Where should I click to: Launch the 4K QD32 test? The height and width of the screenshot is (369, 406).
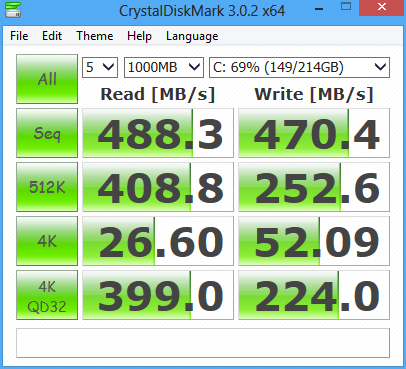click(47, 295)
